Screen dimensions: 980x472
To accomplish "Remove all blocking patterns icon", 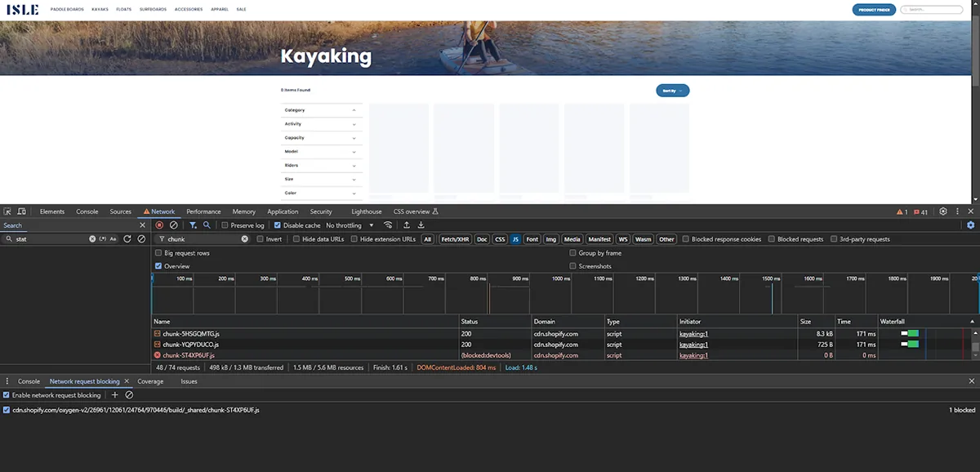I will click(129, 395).
